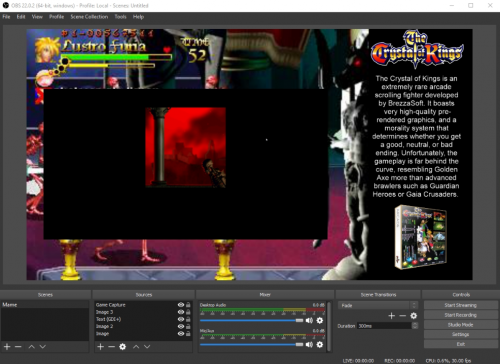Open the View menu
This screenshot has width=500, height=364.
[x=37, y=17]
